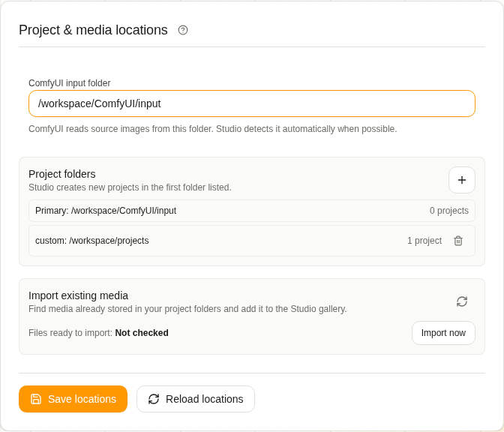Click the ComfyUI input folder label
Image resolution: width=504 pixels, height=432 pixels.
[x=70, y=83]
